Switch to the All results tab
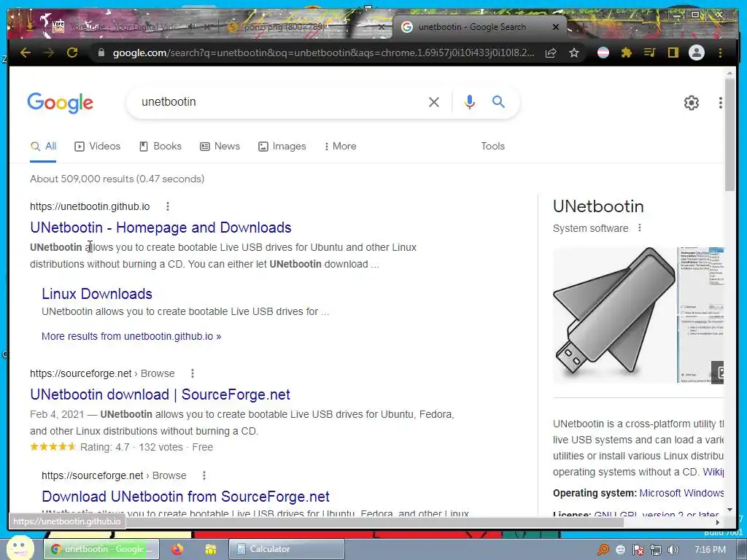The width and height of the screenshot is (747, 560). coord(43,146)
